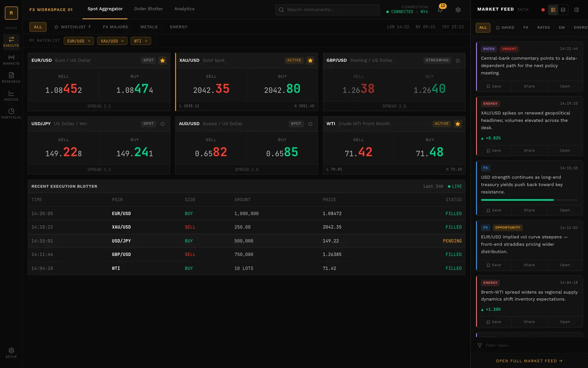Screen dimensions: 588x368
Task: Open the Indices space in sidebar
Action: 11,95
